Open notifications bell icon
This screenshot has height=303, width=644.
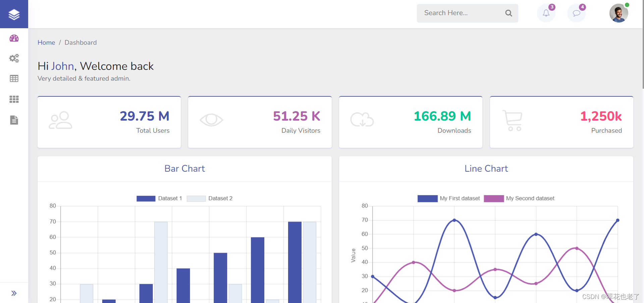click(546, 13)
